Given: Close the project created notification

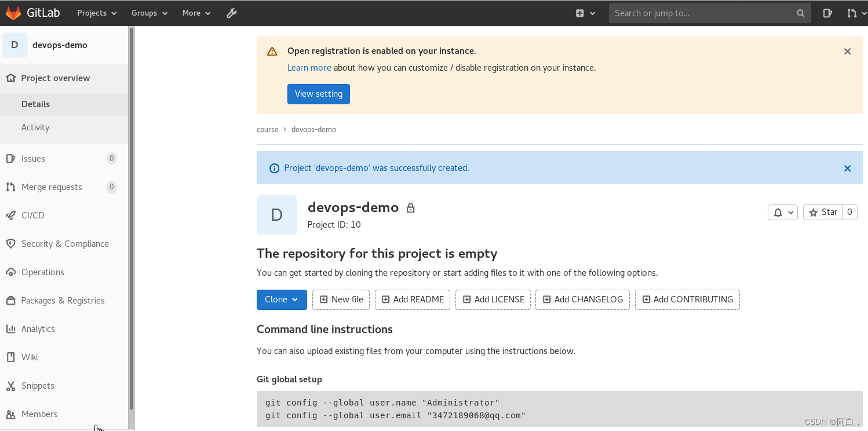Looking at the screenshot, I should [x=847, y=168].
